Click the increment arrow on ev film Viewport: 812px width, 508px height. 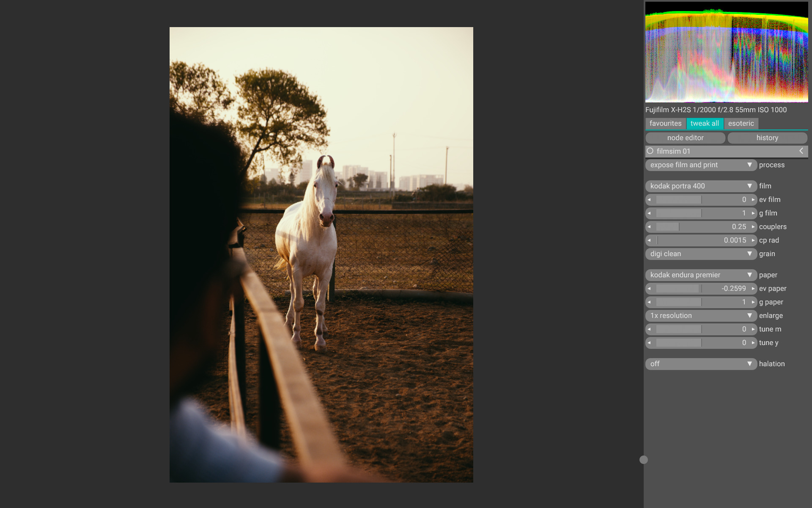[753, 199]
